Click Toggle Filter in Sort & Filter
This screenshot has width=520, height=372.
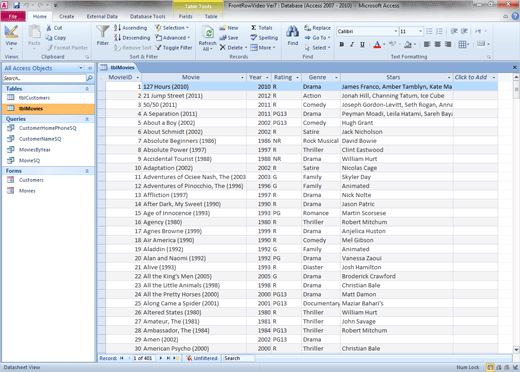pyautogui.click(x=174, y=48)
